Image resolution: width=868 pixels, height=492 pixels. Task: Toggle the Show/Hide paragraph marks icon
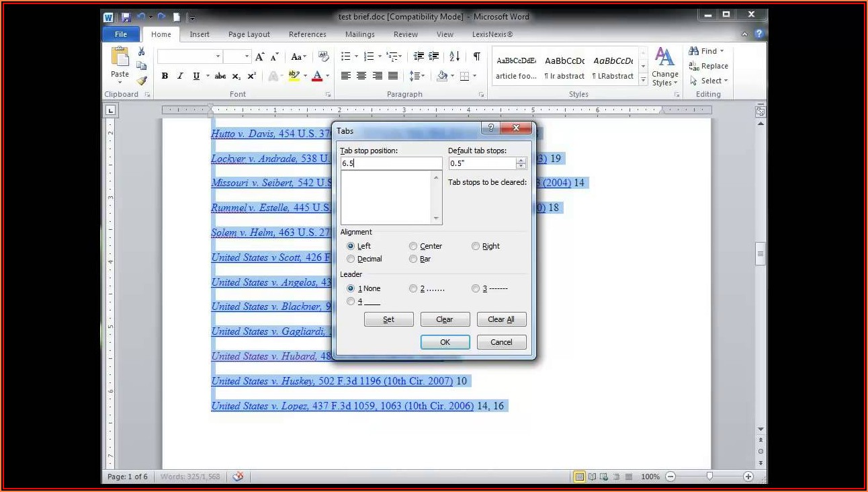click(x=476, y=56)
